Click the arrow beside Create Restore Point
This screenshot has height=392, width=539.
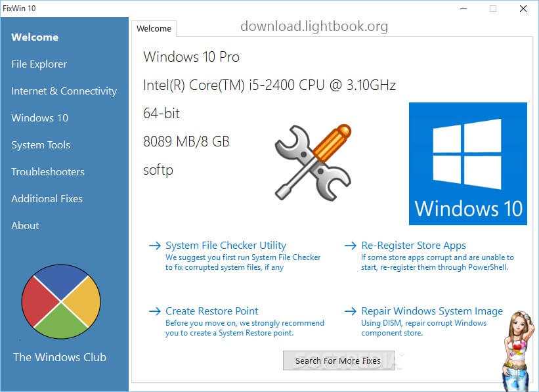pos(155,311)
